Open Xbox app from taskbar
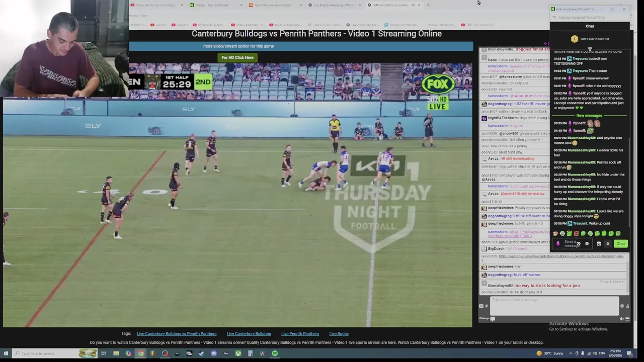The width and height of the screenshot is (644, 362). click(238, 353)
